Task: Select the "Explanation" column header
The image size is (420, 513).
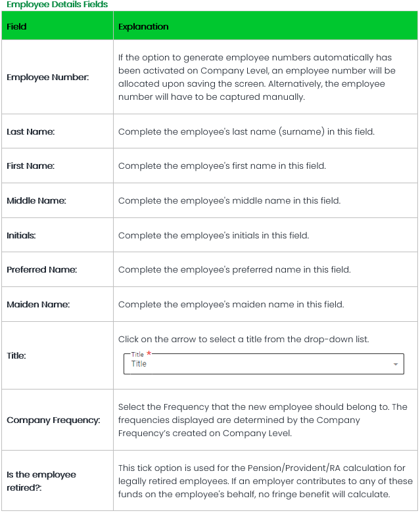Action: (x=143, y=27)
